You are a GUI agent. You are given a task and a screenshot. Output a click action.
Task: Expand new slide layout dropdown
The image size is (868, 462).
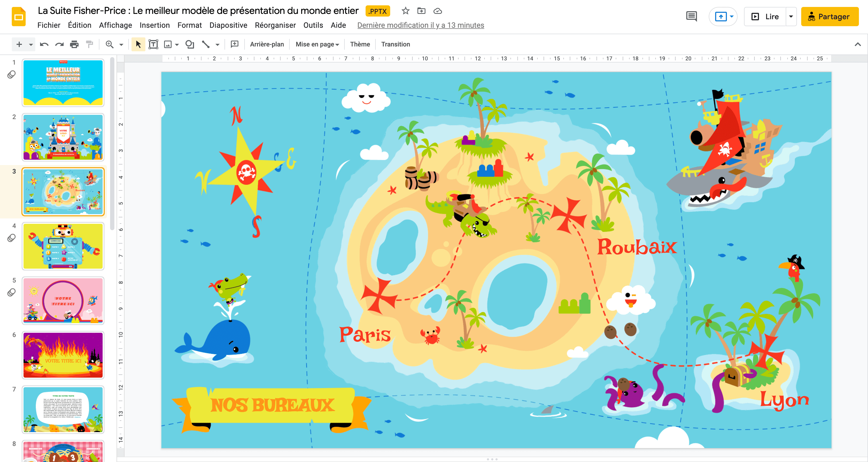click(x=31, y=44)
